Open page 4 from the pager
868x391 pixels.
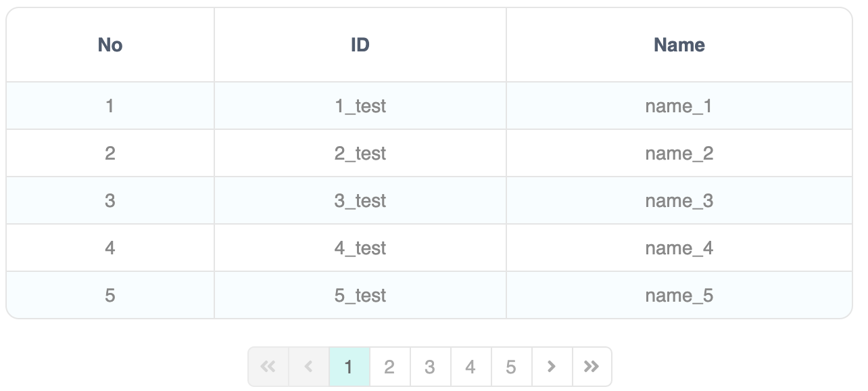coord(471,367)
